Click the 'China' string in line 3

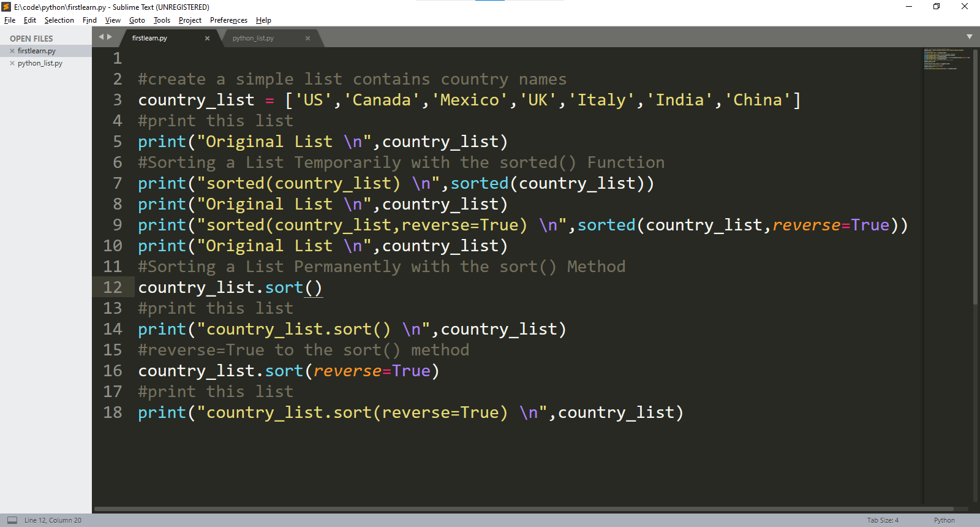point(758,100)
